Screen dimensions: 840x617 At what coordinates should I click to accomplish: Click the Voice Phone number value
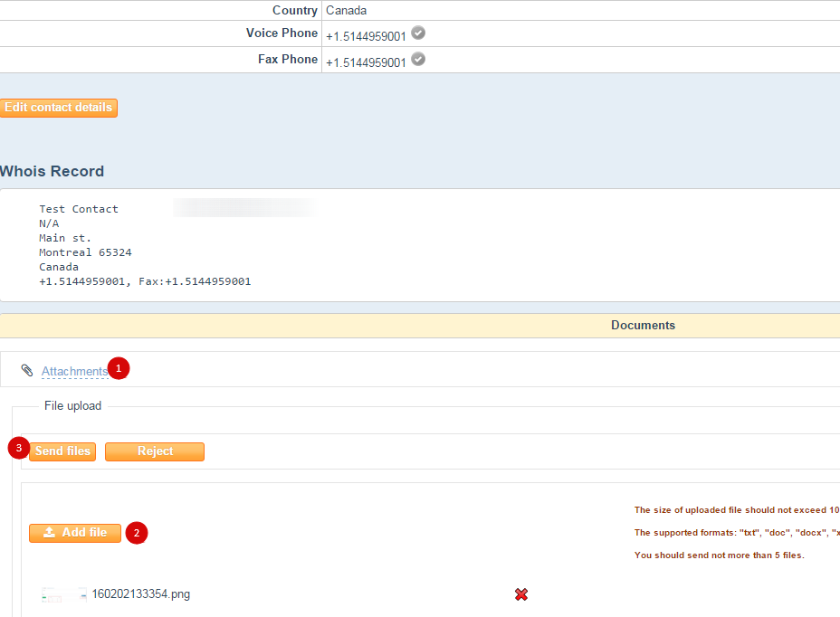pyautogui.click(x=366, y=36)
